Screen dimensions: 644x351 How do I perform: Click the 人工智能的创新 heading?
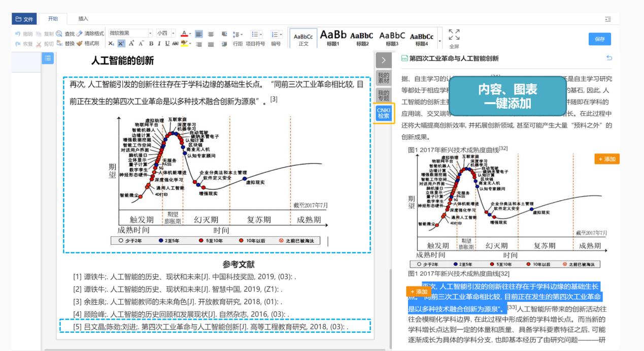pyautogui.click(x=122, y=61)
